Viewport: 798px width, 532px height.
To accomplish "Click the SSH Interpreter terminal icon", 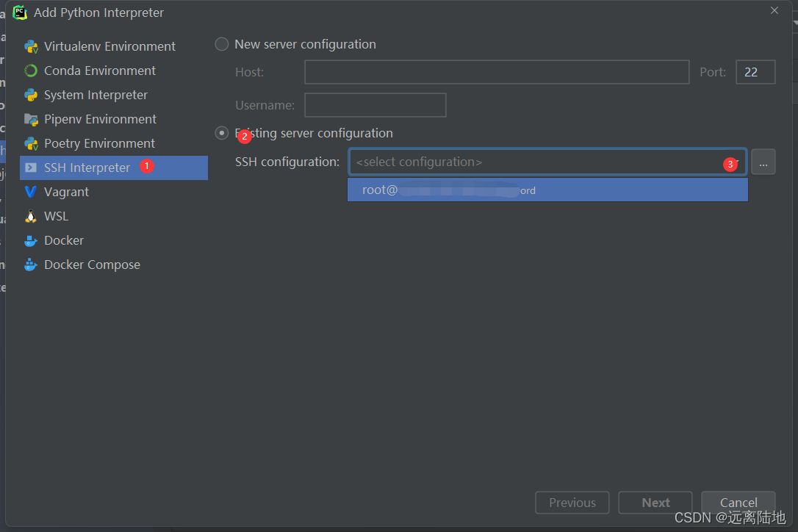I will pyautogui.click(x=31, y=168).
